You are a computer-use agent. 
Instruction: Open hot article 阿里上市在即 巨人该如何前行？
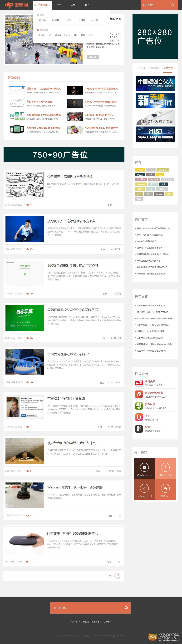(151, 235)
